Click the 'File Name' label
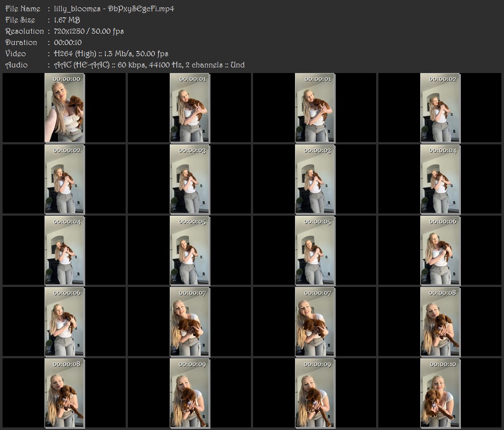504x430 pixels. point(23,9)
